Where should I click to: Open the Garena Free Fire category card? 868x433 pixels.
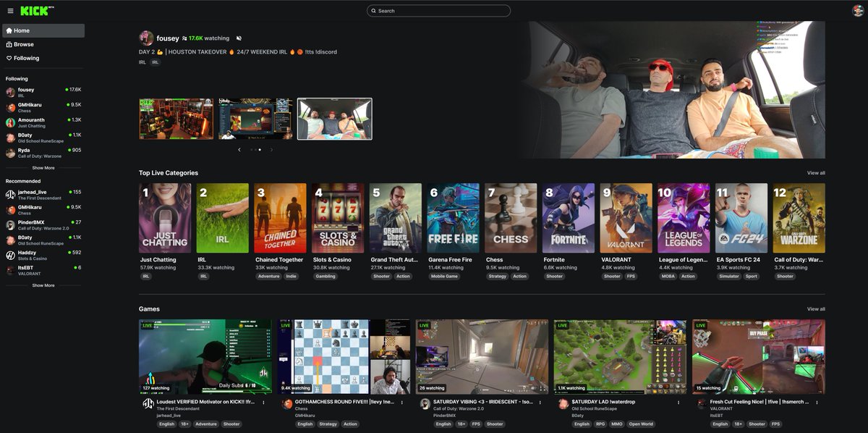point(454,218)
